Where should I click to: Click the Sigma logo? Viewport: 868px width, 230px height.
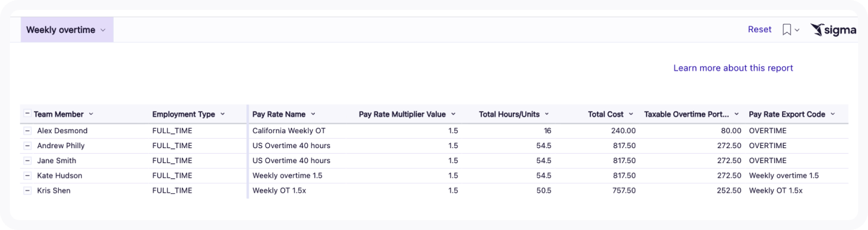click(833, 30)
